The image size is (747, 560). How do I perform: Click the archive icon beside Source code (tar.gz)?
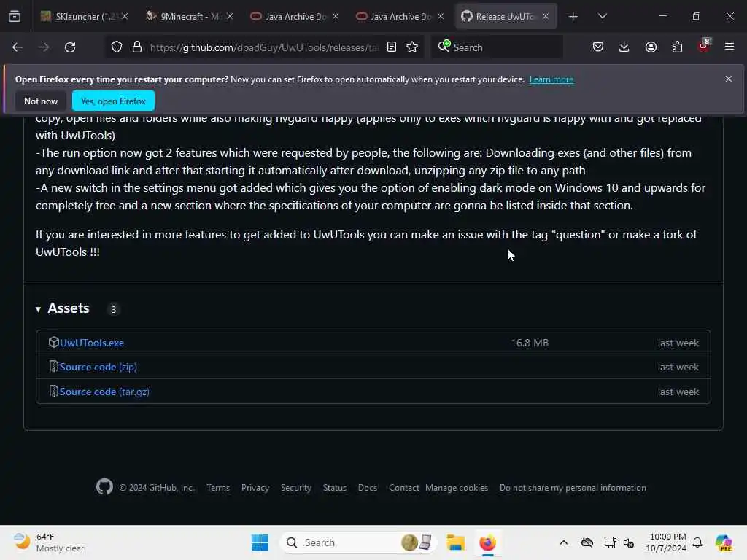[x=54, y=392]
